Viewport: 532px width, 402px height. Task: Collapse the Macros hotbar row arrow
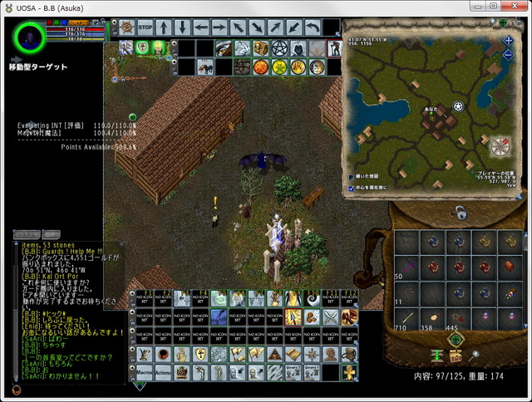tap(132, 368)
